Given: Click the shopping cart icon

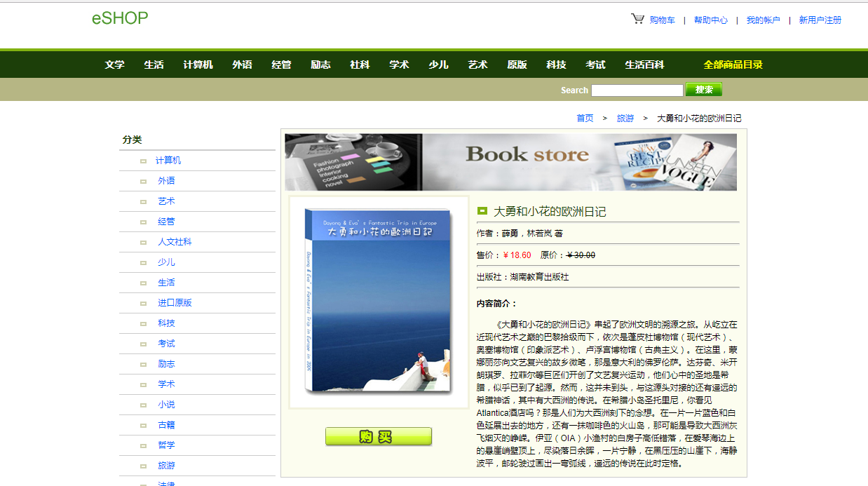Looking at the screenshot, I should click(637, 19).
